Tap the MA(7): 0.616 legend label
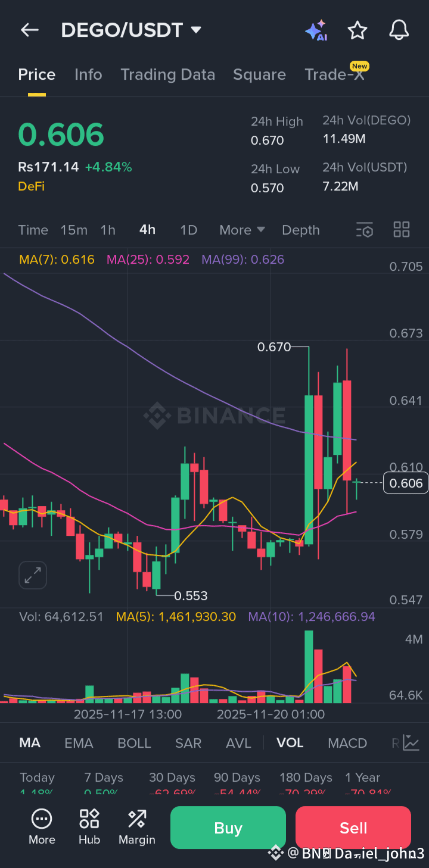429x868 pixels. (x=57, y=260)
